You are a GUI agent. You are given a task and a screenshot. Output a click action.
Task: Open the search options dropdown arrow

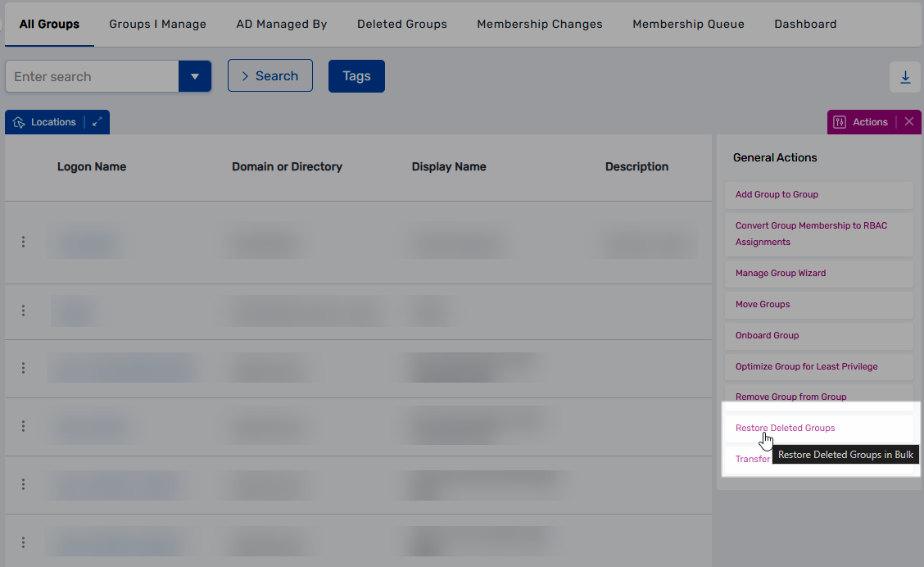coord(195,75)
